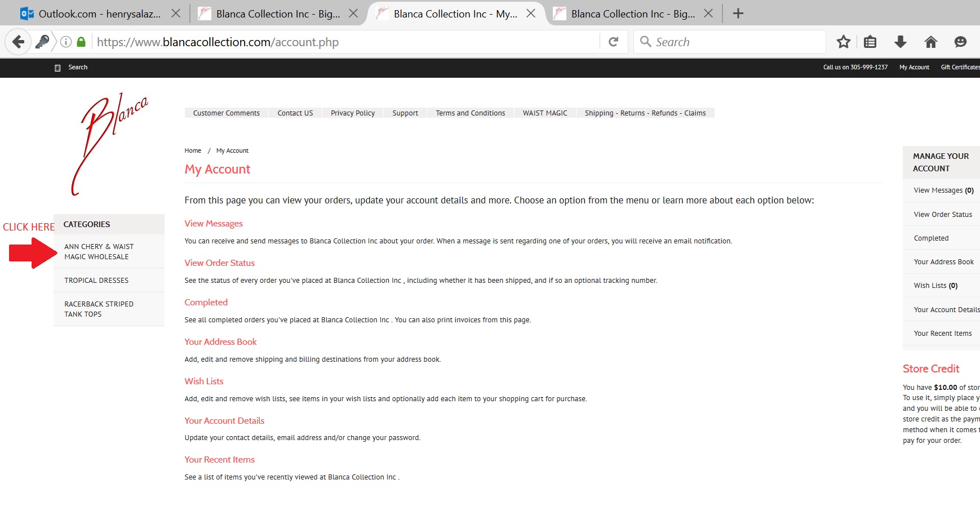Click the smiley face toolbar icon
The height and width of the screenshot is (515, 980).
click(x=960, y=42)
